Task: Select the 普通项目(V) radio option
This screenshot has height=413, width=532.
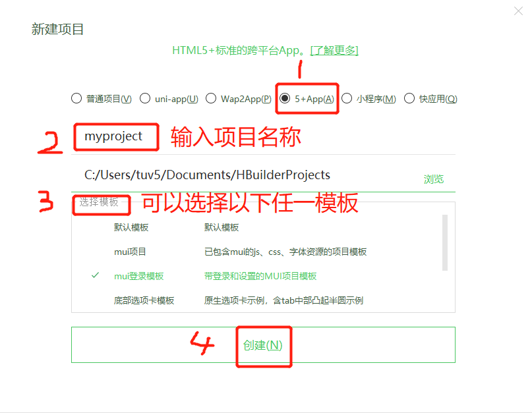Action: (x=102, y=99)
